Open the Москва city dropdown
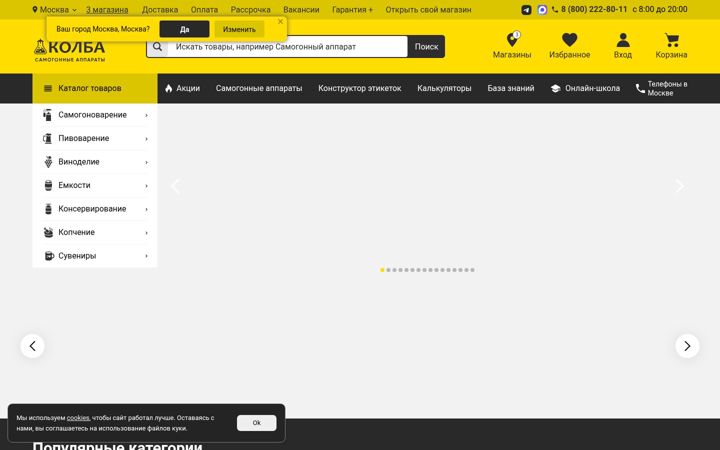Image resolution: width=720 pixels, height=450 pixels. coord(55,10)
